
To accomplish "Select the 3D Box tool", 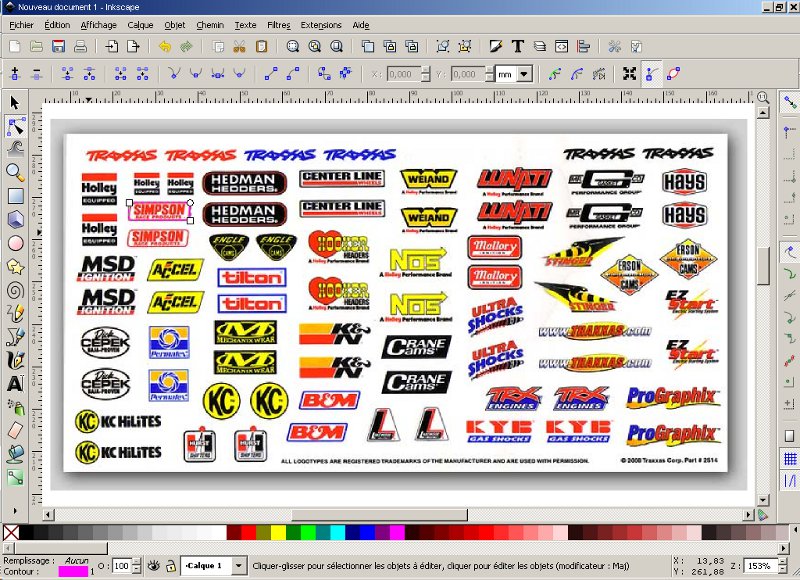I will click(15, 219).
